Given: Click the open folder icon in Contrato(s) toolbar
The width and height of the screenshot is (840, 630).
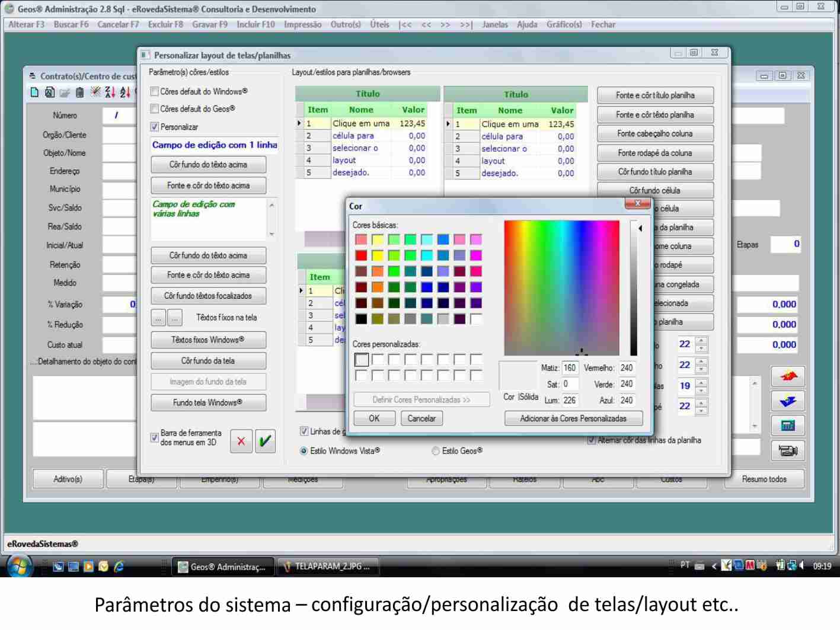Looking at the screenshot, I should [x=65, y=92].
